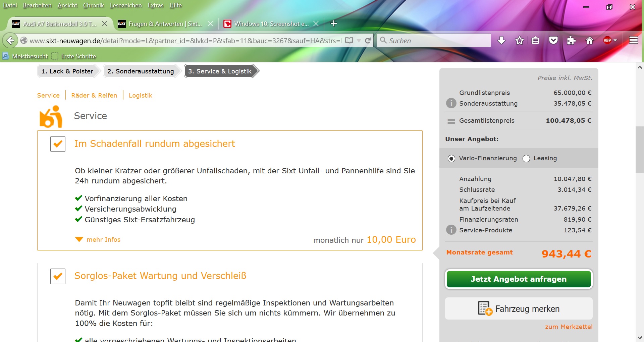Open the URL bar history dropdown
The width and height of the screenshot is (644, 342).
tap(359, 41)
